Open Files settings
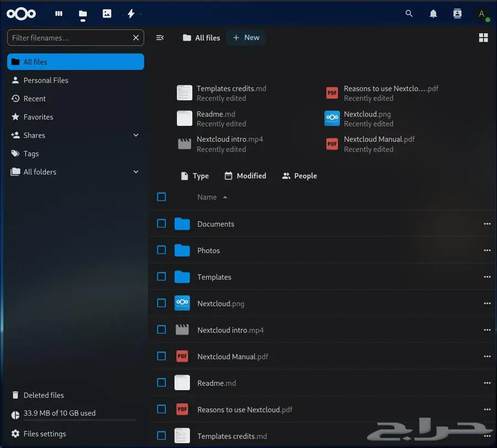Viewport: 497px width, 448px height. coord(76,434)
